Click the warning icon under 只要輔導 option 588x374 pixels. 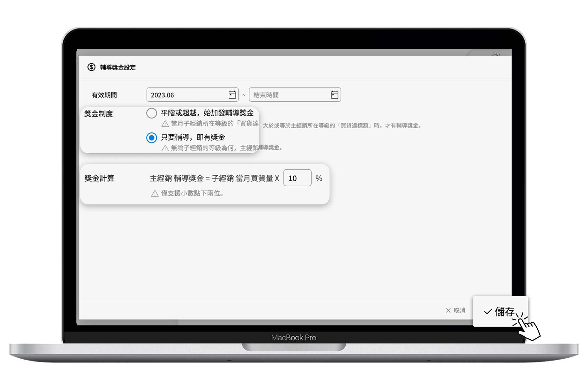(165, 148)
